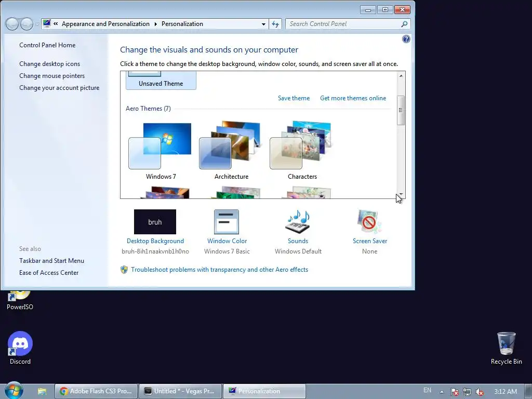Click the 3:12 AM clock

pos(506,392)
